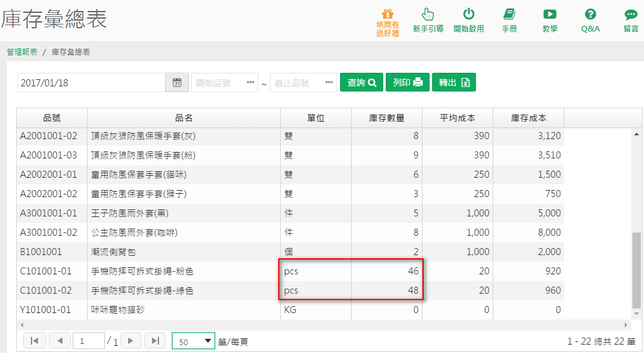The image size is (644, 353).
Task: Sort by the 品名 column header
Action: click(184, 118)
